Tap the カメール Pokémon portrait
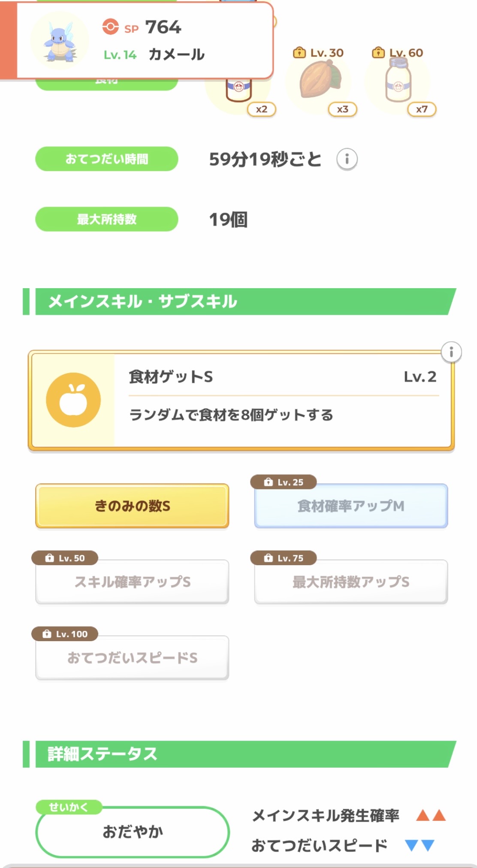This screenshot has height=868, width=477. click(60, 41)
